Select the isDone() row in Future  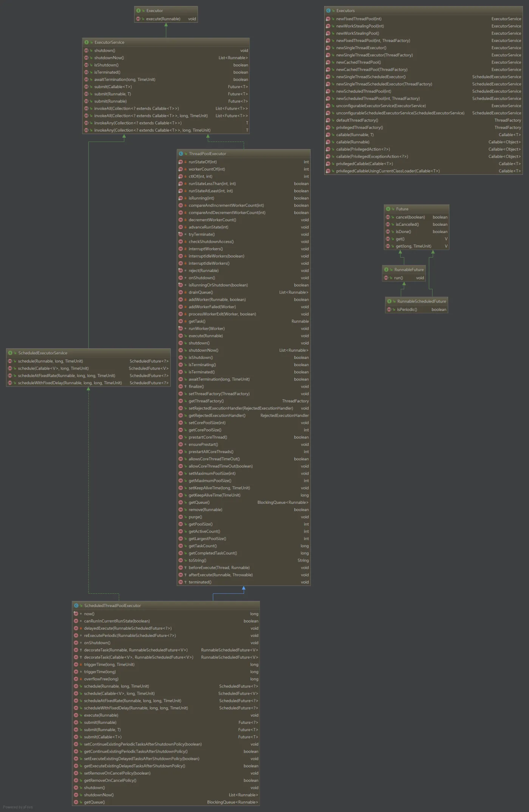coord(416,232)
